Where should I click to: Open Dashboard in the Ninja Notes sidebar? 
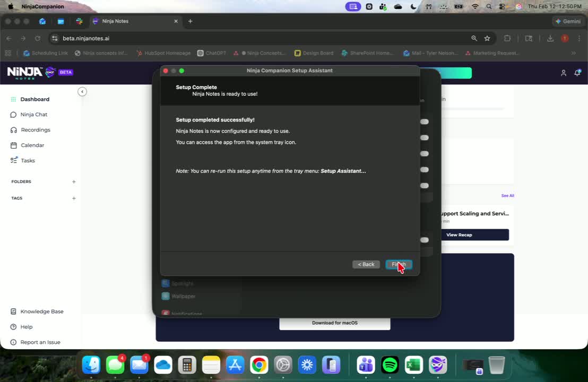[x=34, y=99]
